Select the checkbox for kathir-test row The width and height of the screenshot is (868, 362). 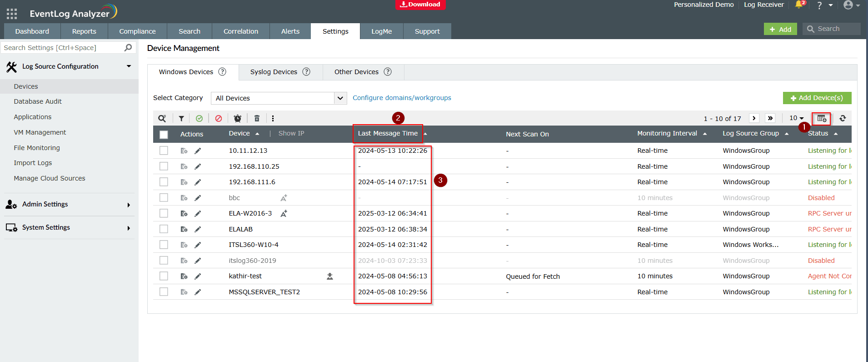click(164, 276)
